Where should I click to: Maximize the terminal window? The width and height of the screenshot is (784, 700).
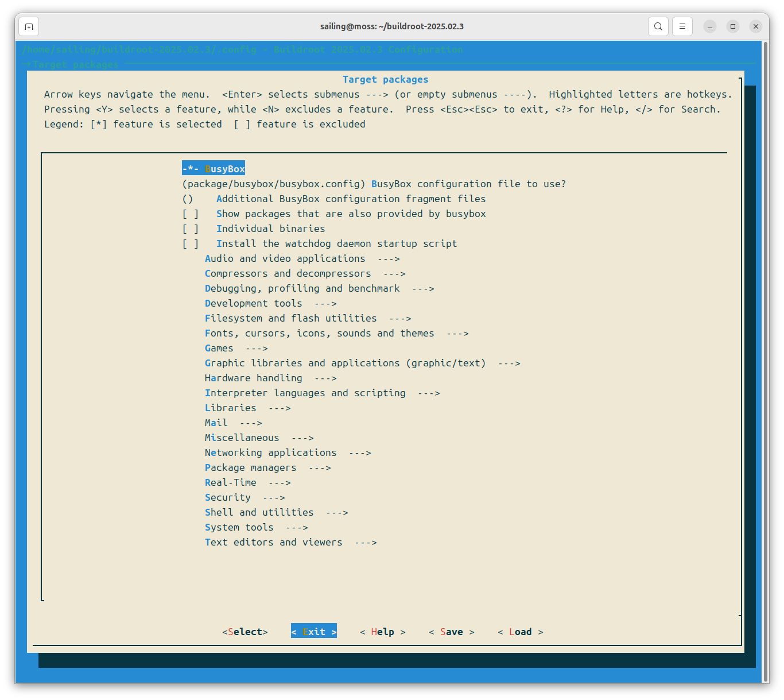pos(733,26)
